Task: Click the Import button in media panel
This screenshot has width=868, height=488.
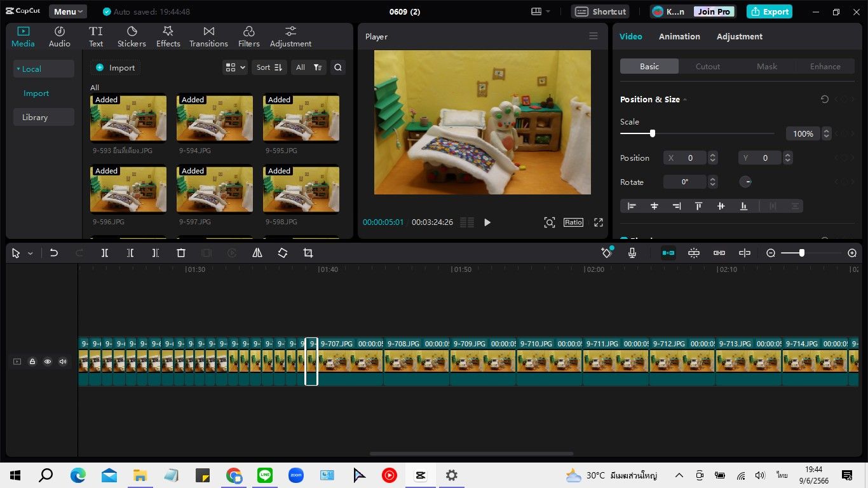Action: pos(116,67)
